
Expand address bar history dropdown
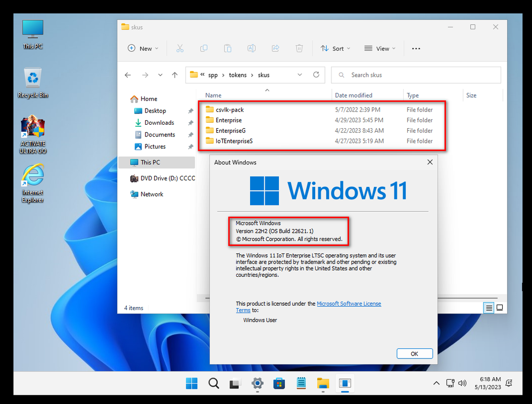click(x=300, y=75)
